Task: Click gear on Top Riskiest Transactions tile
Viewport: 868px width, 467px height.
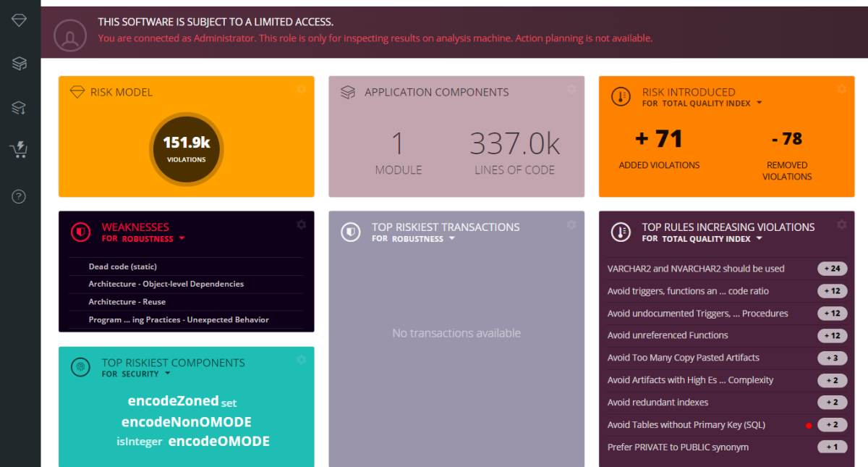Action: (x=571, y=224)
